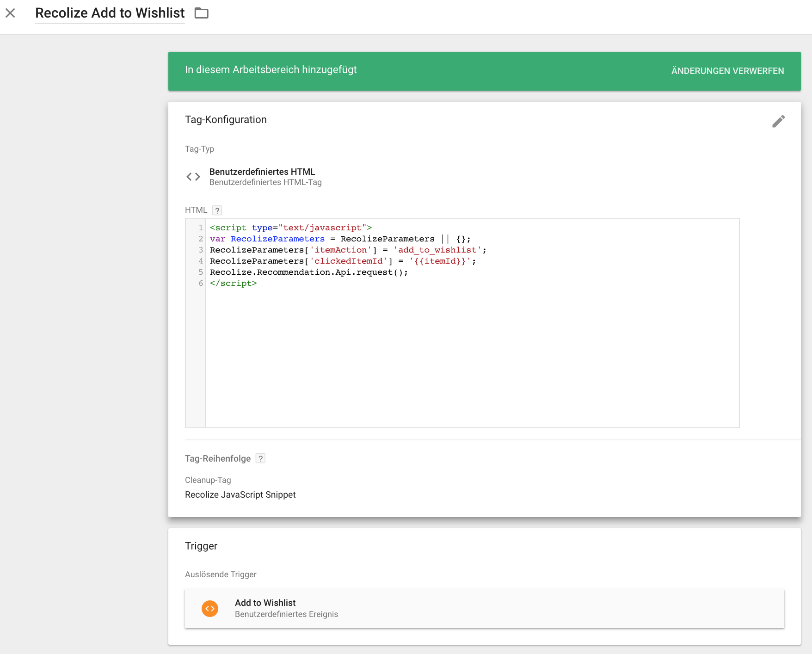
Task: Open the folder icon next to tag name
Action: pos(201,13)
